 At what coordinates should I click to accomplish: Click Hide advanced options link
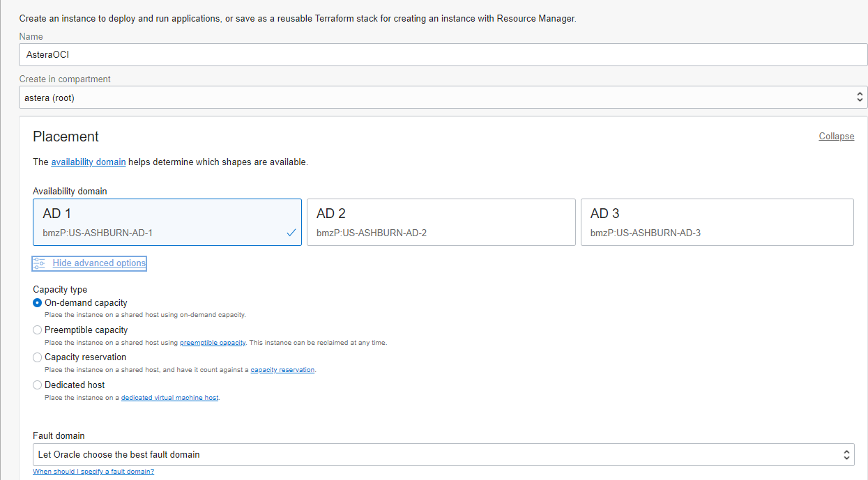pyautogui.click(x=99, y=263)
